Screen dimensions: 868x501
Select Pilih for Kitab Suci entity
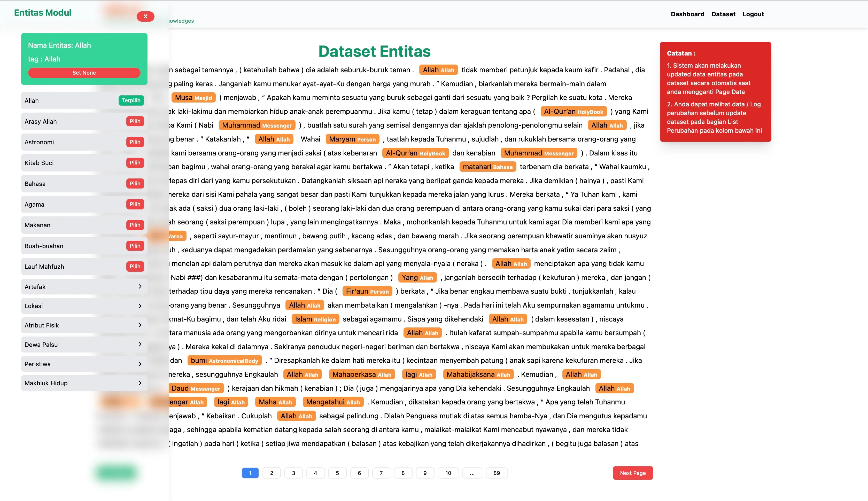[135, 163]
